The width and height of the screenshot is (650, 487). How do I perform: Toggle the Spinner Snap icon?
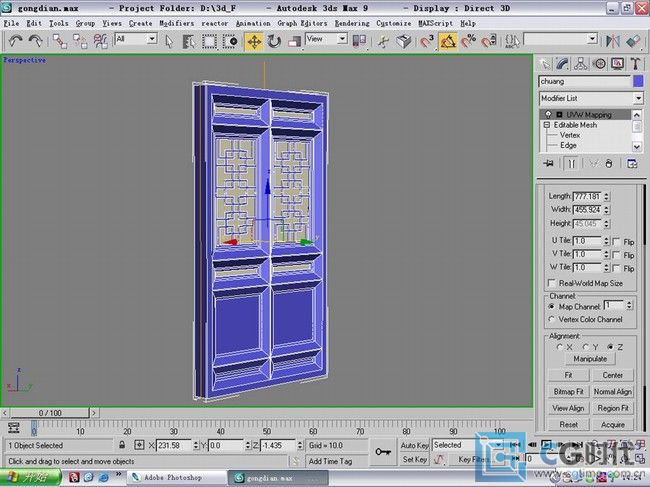(x=489, y=41)
